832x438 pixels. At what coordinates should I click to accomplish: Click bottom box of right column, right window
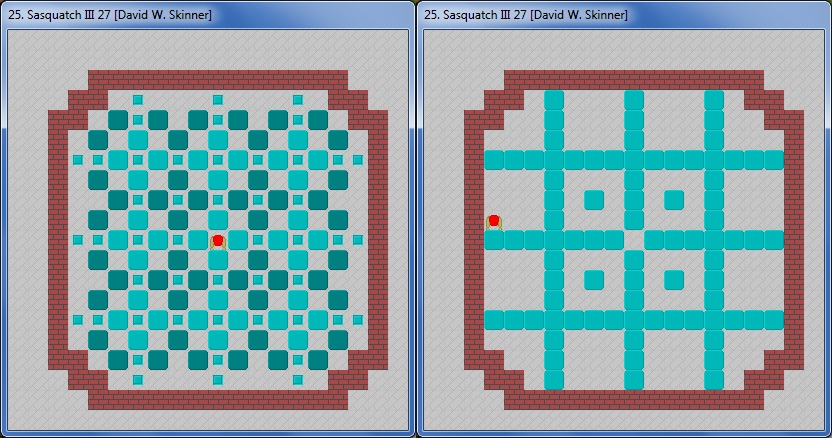714,380
